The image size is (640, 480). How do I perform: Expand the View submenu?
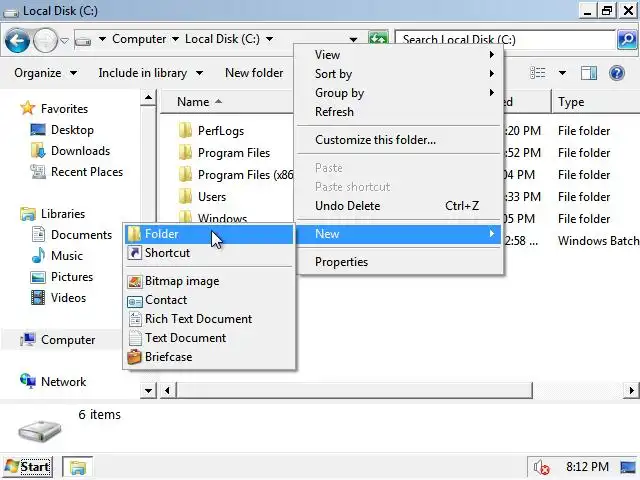tap(399, 55)
